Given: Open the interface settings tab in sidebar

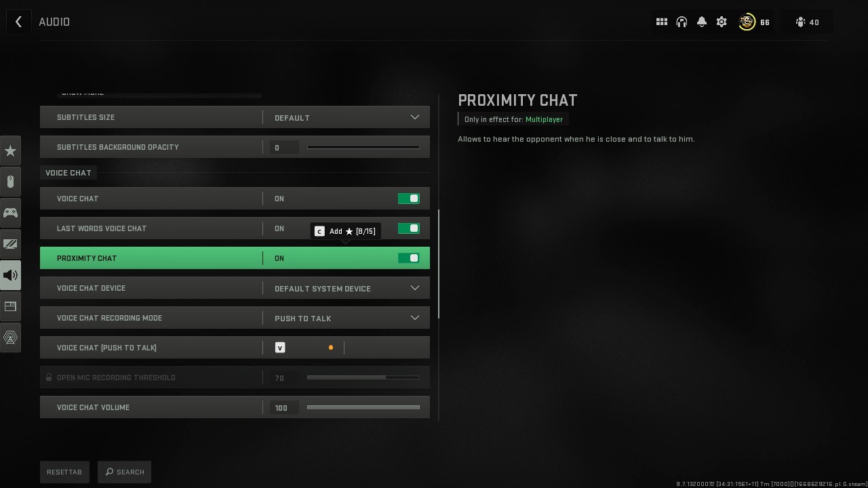Looking at the screenshot, I should (x=10, y=306).
